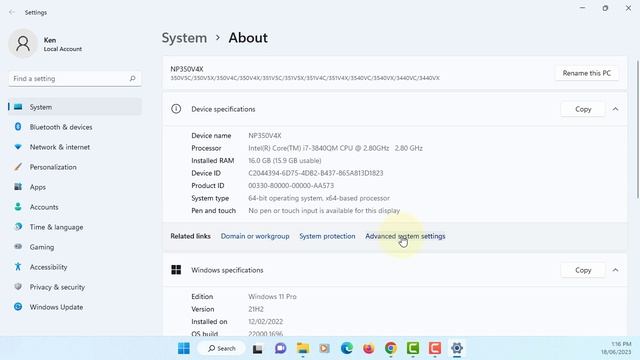Click the Device specifications info icon
The height and width of the screenshot is (360, 640).
point(176,109)
